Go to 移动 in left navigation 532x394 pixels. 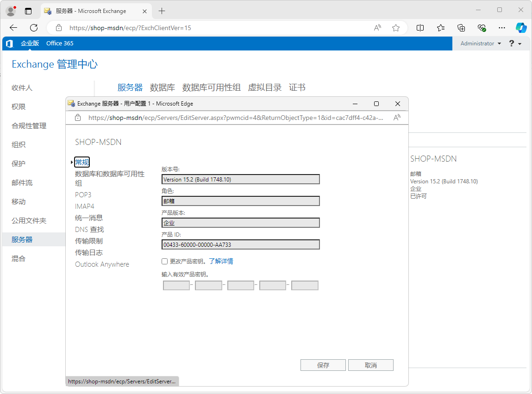[19, 202]
